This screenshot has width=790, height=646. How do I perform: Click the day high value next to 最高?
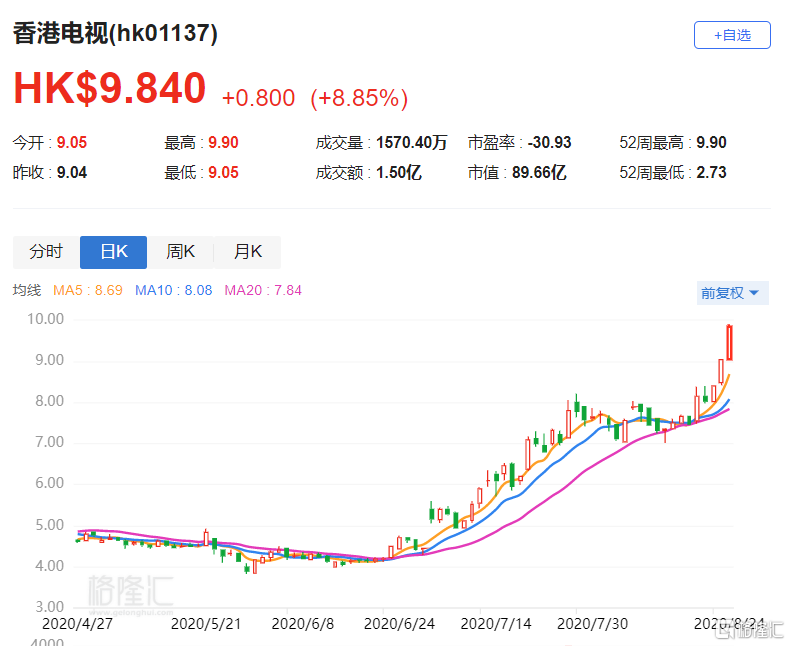223,143
